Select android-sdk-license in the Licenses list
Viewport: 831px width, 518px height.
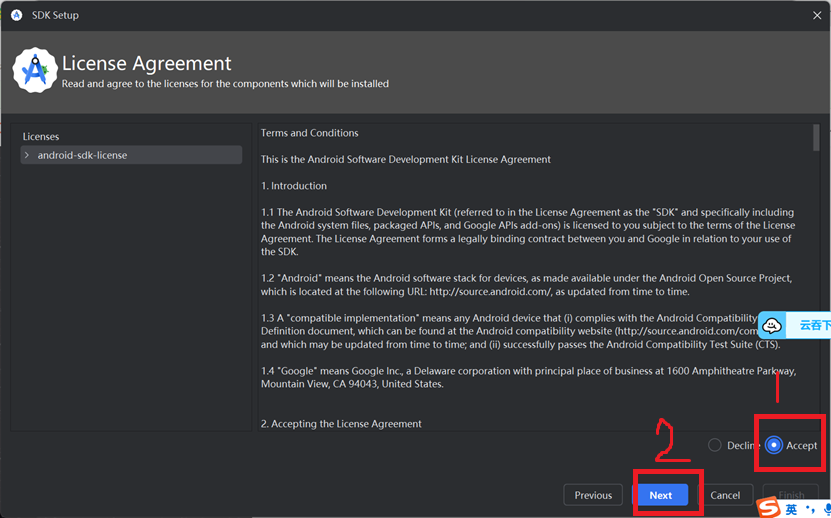pos(131,155)
